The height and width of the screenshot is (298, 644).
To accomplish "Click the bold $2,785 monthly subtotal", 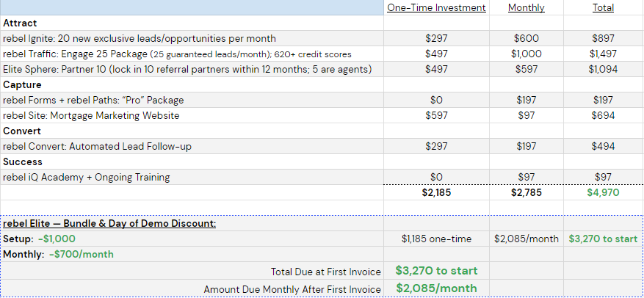I will tap(526, 192).
